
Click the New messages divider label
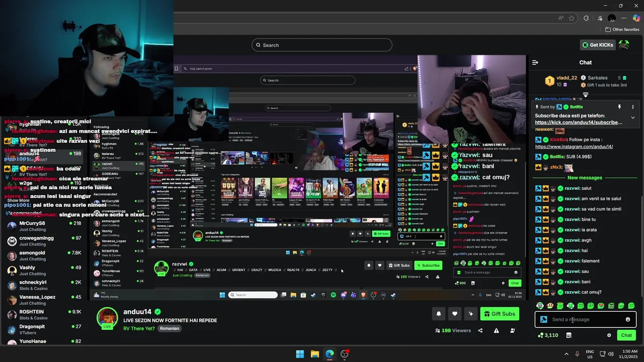(585, 177)
